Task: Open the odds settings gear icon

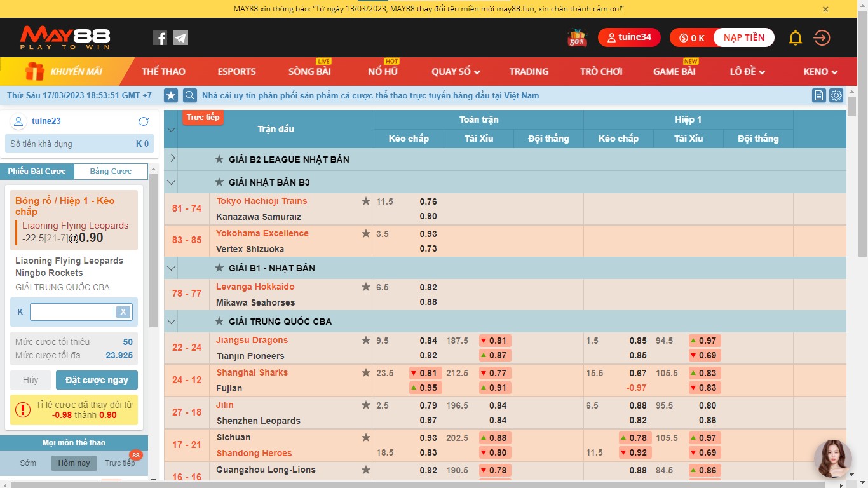Action: pyautogui.click(x=836, y=96)
